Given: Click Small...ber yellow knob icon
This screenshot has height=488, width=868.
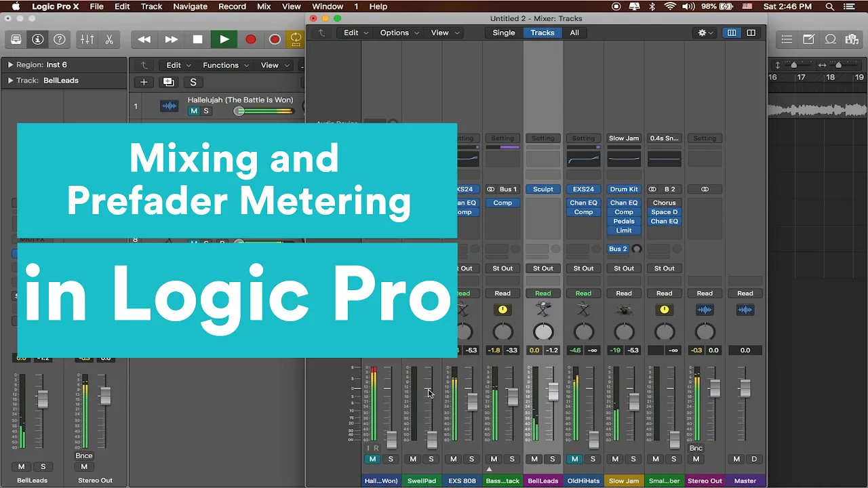Looking at the screenshot, I should (x=665, y=310).
